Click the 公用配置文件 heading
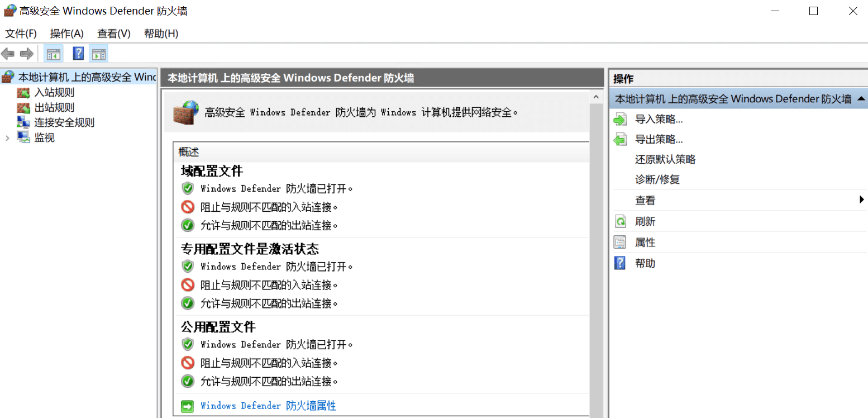Image resolution: width=868 pixels, height=418 pixels. [x=218, y=326]
